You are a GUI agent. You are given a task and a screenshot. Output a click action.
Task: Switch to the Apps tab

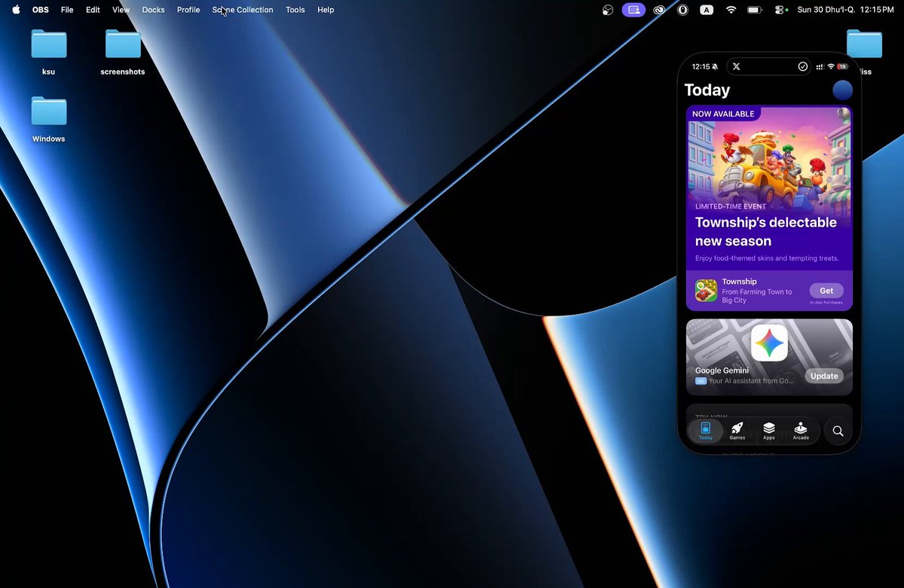coord(769,431)
